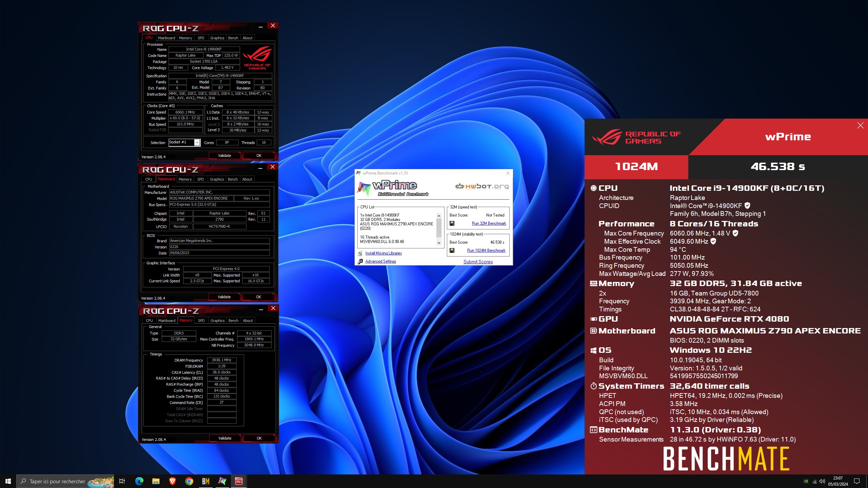
Task: Click the BenchMate result '46.538 s'
Action: tap(778, 166)
